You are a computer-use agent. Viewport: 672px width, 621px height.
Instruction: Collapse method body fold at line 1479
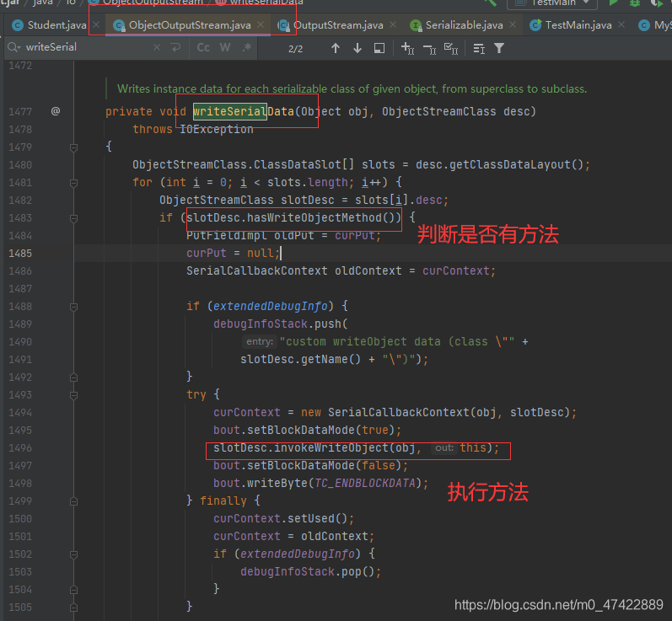(73, 147)
